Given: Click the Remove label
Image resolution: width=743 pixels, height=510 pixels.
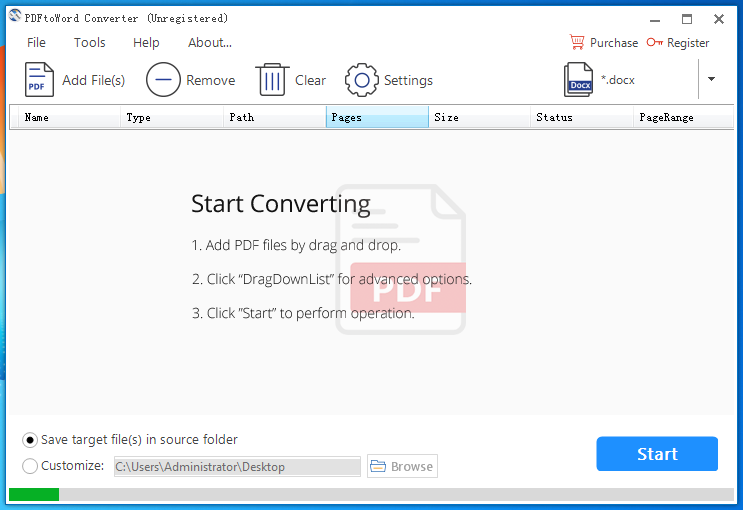Looking at the screenshot, I should click(210, 80).
